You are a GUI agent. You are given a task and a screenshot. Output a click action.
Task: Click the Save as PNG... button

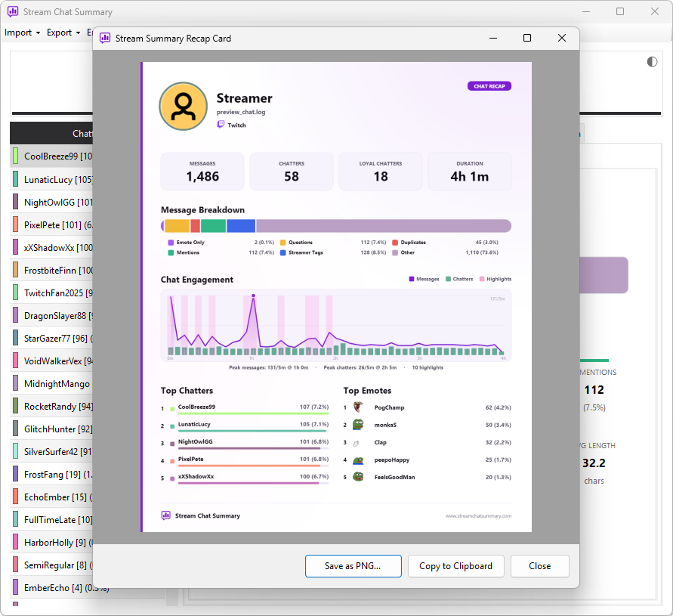click(x=353, y=566)
